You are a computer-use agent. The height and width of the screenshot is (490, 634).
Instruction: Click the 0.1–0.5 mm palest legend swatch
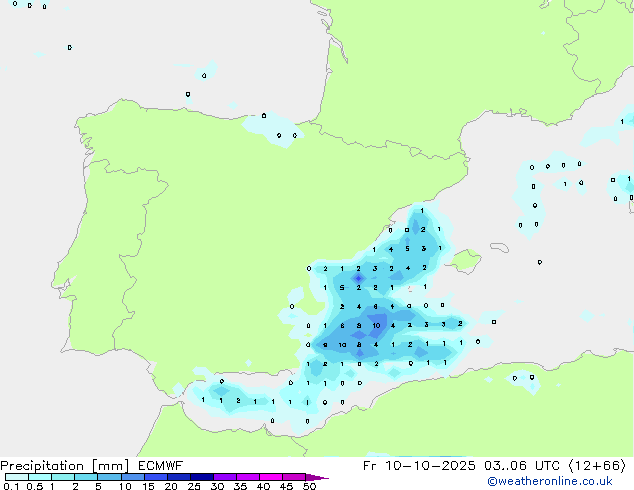17,477
